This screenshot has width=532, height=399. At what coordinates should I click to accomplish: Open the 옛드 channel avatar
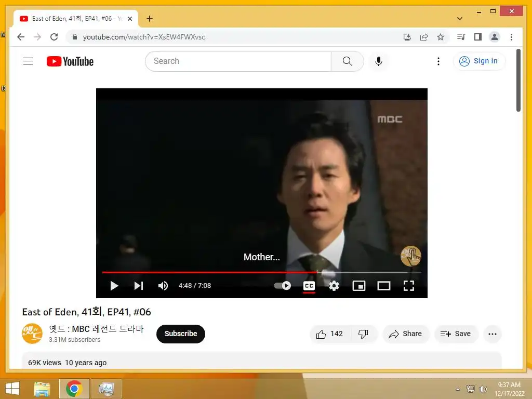(32, 334)
